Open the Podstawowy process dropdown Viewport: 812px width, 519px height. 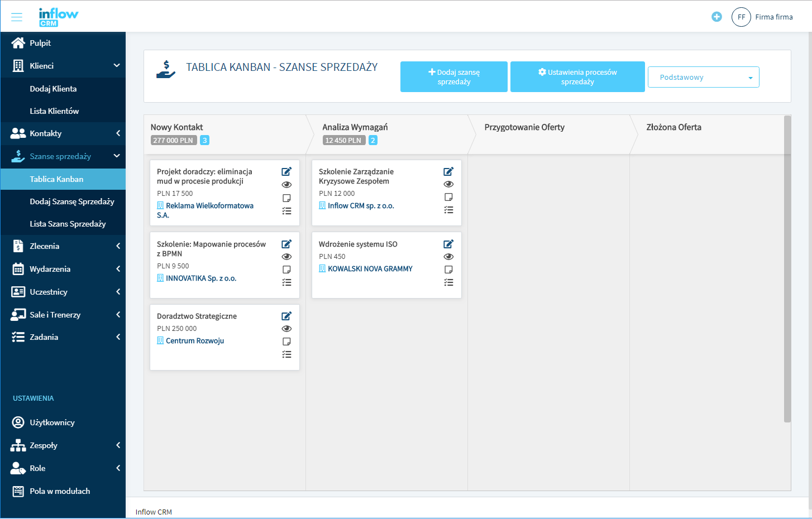(x=703, y=77)
